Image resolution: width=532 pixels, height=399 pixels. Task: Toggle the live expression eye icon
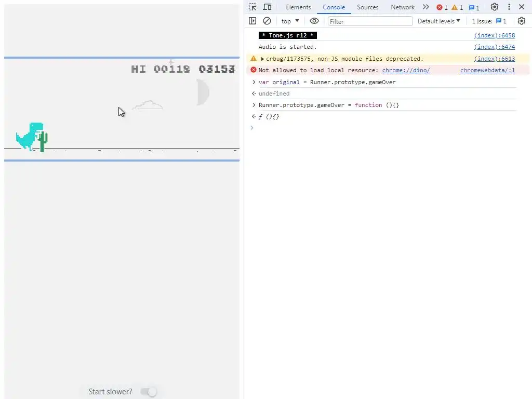[314, 21]
